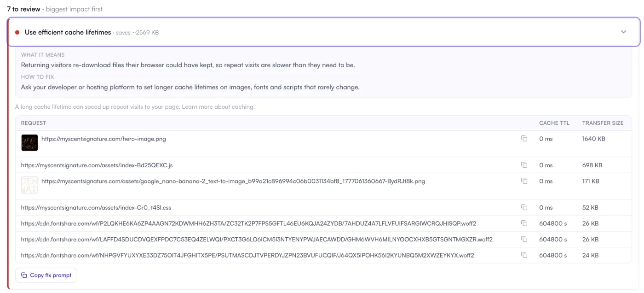Click the 52 KB transfer size value

[590, 208]
